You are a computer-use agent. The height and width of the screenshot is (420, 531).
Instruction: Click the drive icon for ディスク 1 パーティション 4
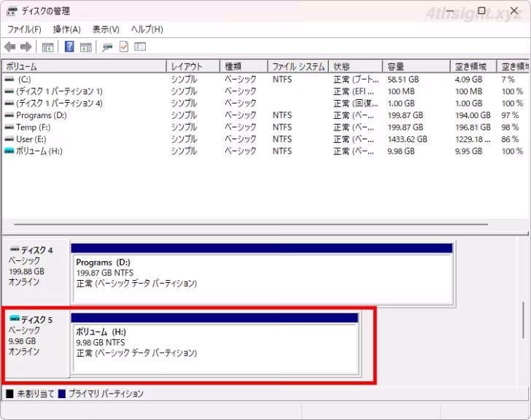[x=9, y=104]
